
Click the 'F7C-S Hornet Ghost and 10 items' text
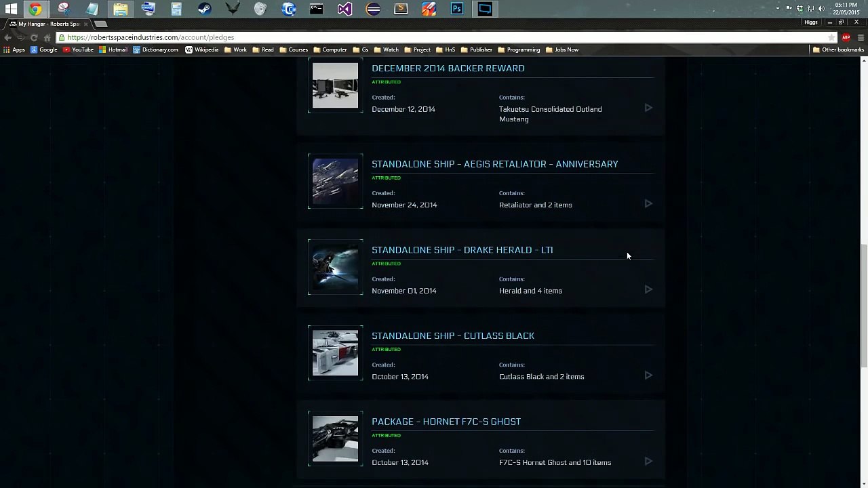555,463
